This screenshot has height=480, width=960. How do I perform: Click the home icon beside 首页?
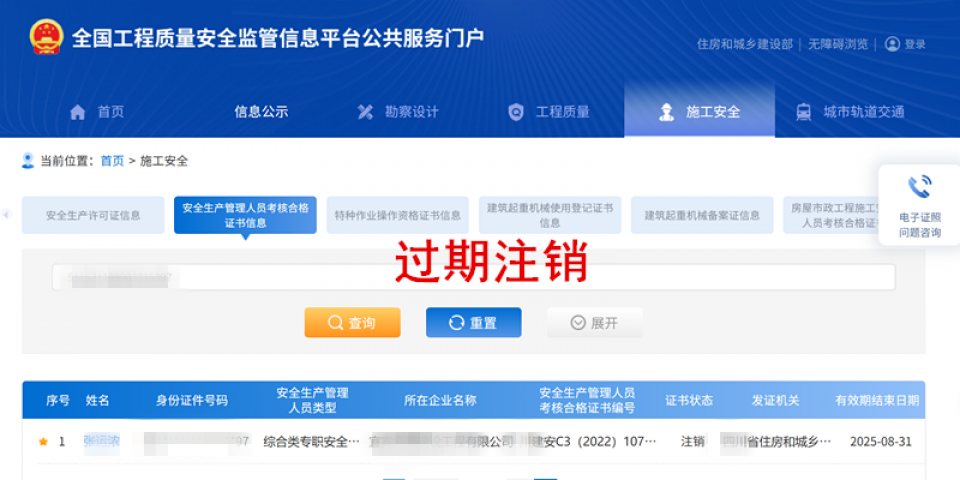(78, 112)
